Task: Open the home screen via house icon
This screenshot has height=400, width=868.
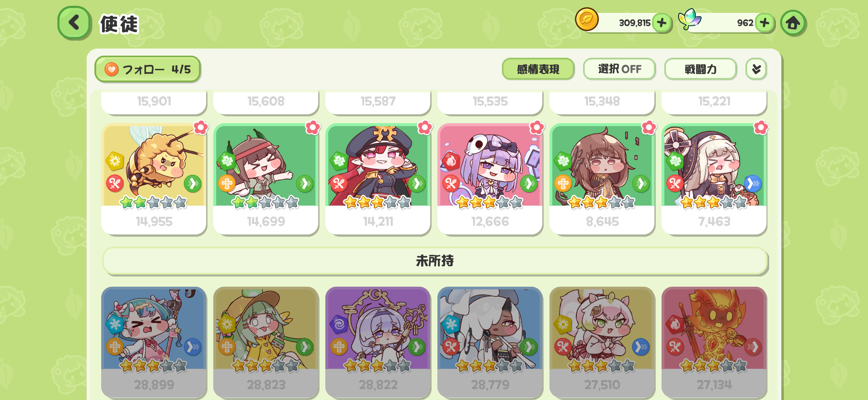Action: click(793, 23)
